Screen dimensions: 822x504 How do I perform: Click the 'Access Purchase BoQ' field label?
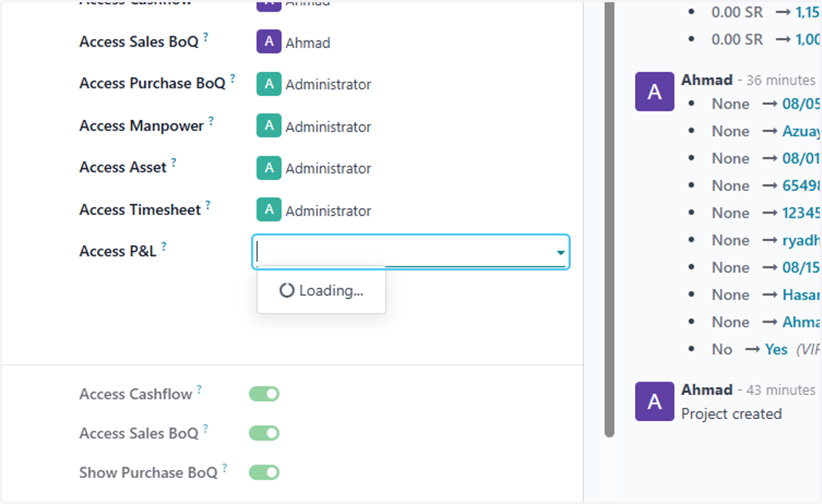pyautogui.click(x=152, y=84)
